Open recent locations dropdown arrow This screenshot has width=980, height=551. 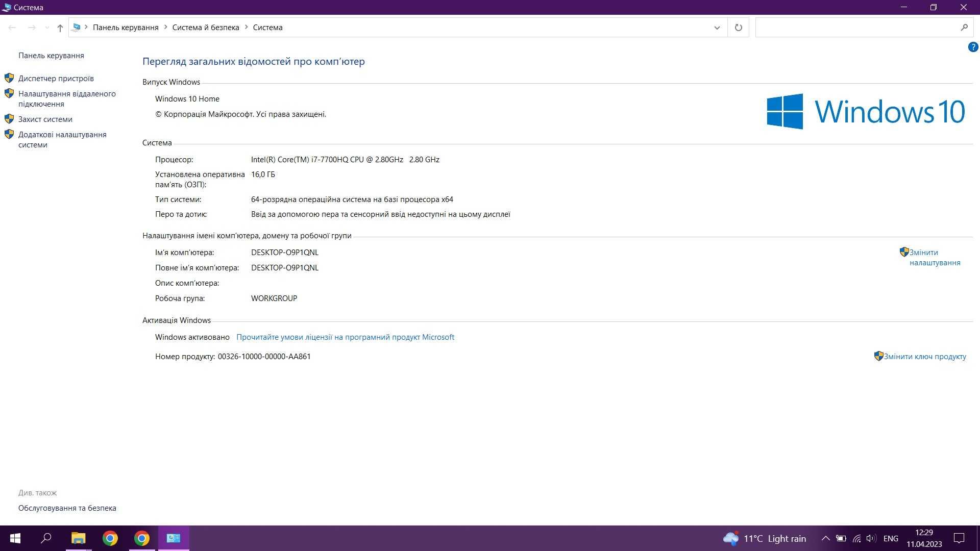pyautogui.click(x=47, y=28)
